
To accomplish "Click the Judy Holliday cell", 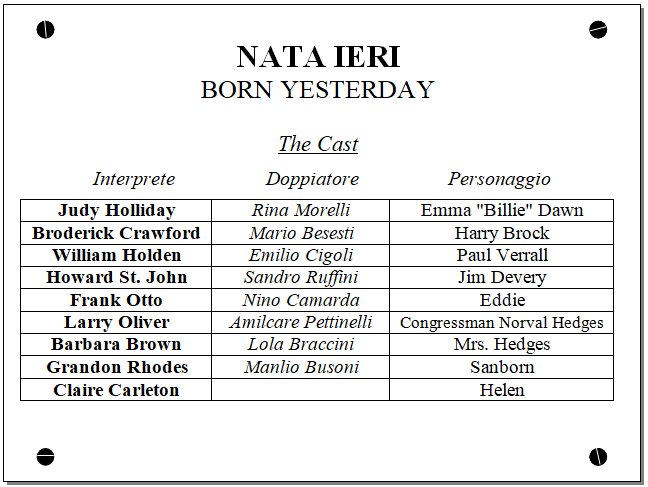I will click(116, 211).
